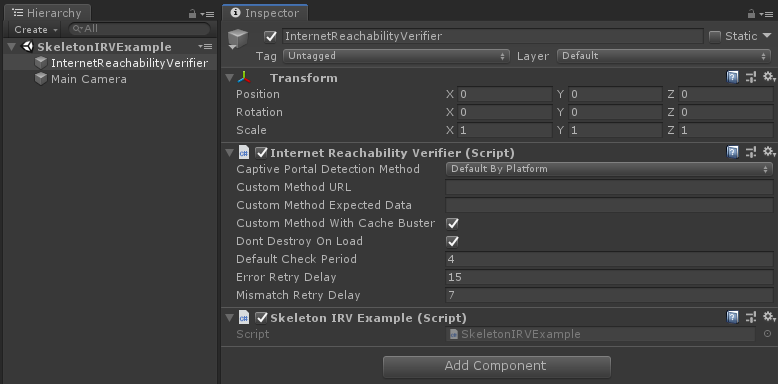The width and height of the screenshot is (778, 384).
Task: Click the Transform axes icon
Action: [x=244, y=78]
